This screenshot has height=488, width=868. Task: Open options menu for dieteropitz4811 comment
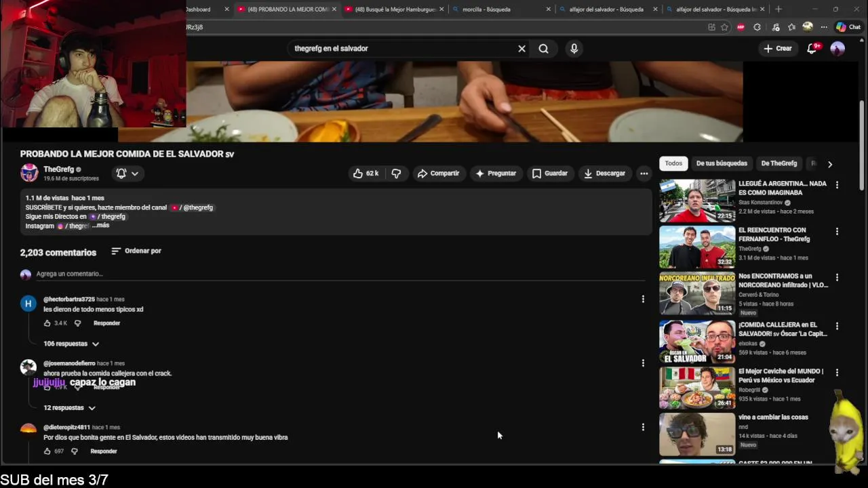643,427
